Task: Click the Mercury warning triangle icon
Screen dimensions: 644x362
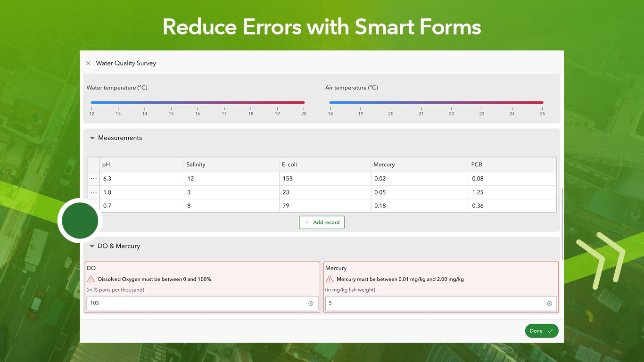Action: [x=330, y=279]
